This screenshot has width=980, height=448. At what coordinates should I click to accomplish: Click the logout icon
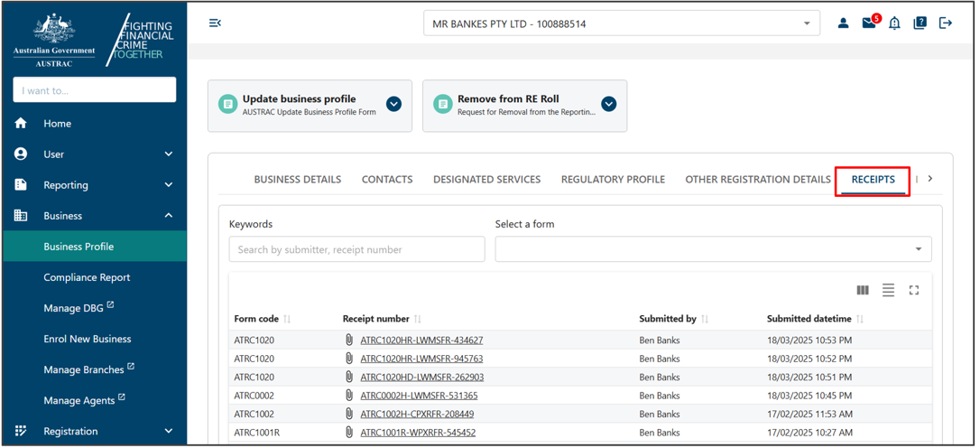point(946,23)
